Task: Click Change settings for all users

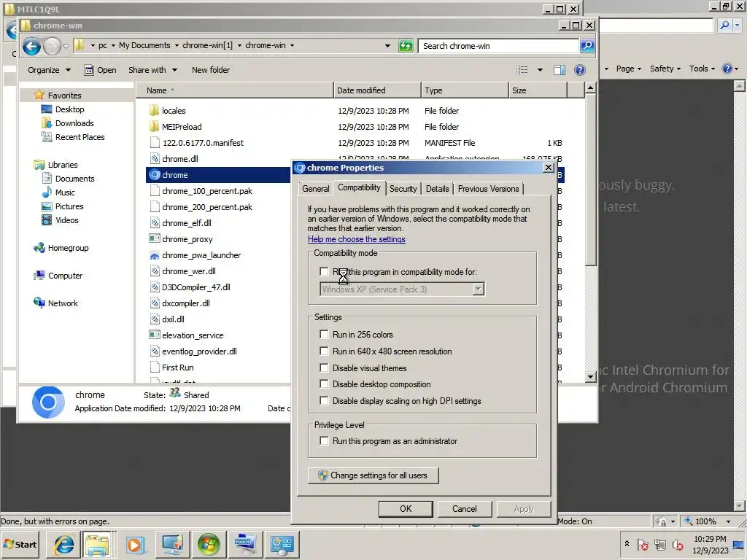Action: (x=373, y=475)
